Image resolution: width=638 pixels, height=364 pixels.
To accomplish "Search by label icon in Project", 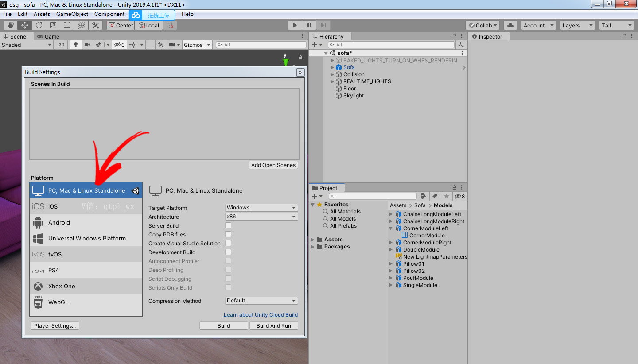I will (435, 196).
